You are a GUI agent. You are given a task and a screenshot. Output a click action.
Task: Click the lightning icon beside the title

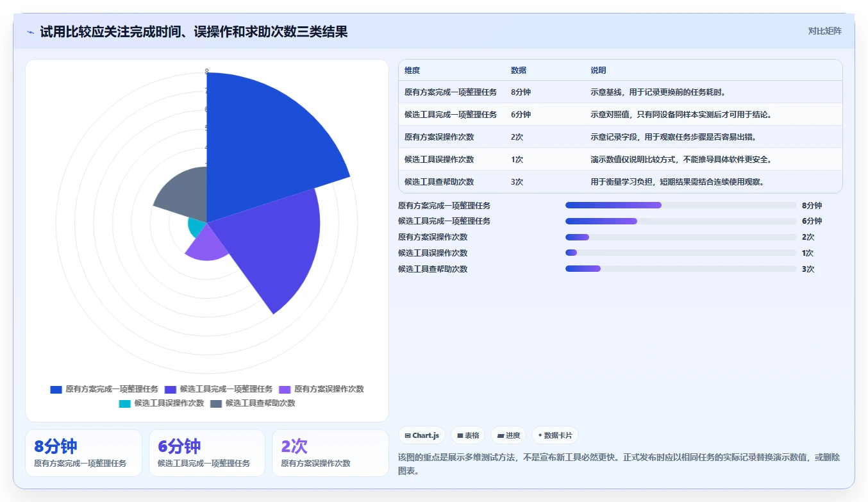point(31,32)
